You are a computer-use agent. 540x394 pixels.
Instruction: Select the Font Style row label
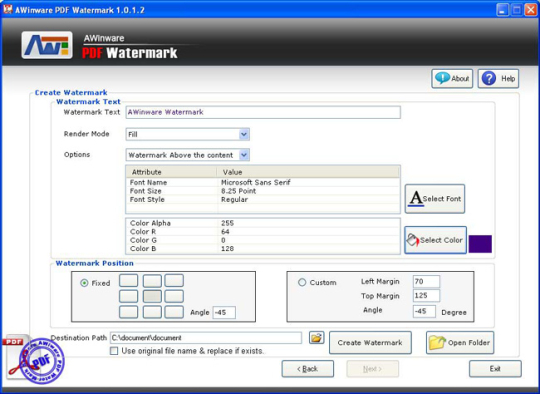(x=147, y=199)
